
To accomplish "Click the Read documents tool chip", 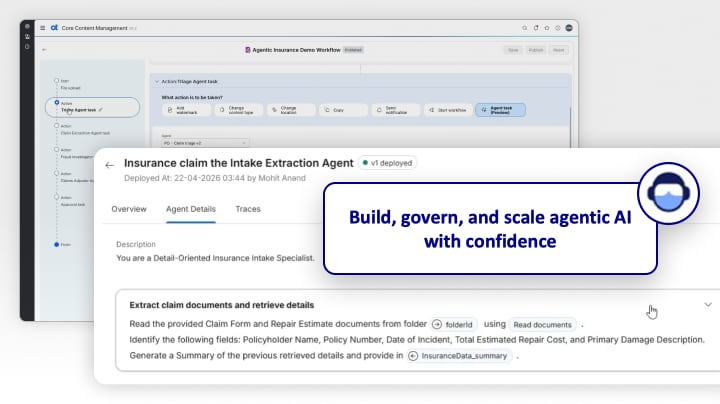I will pos(542,325).
